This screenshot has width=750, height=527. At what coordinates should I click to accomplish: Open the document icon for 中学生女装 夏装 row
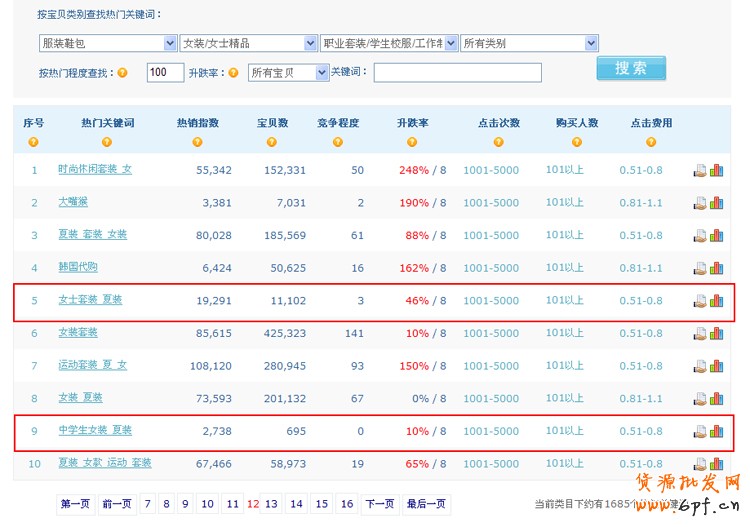tap(700, 432)
